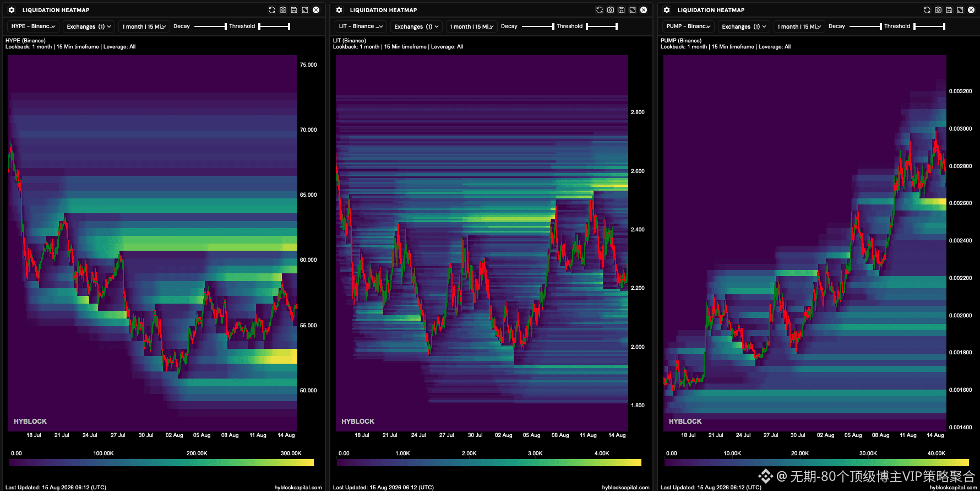Click the 0.003200 price label on the PUMP axis

pyautogui.click(x=961, y=91)
